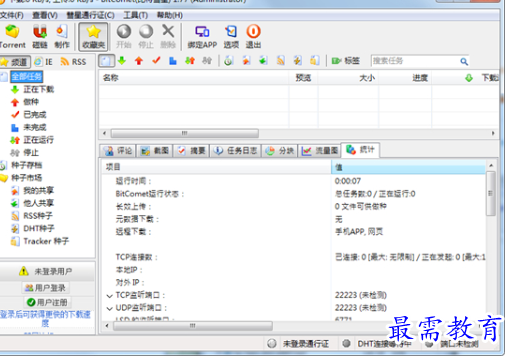Select Tracker 种子 in the sidebar tree
Viewport: 510px width, 360px height.
coord(46,241)
